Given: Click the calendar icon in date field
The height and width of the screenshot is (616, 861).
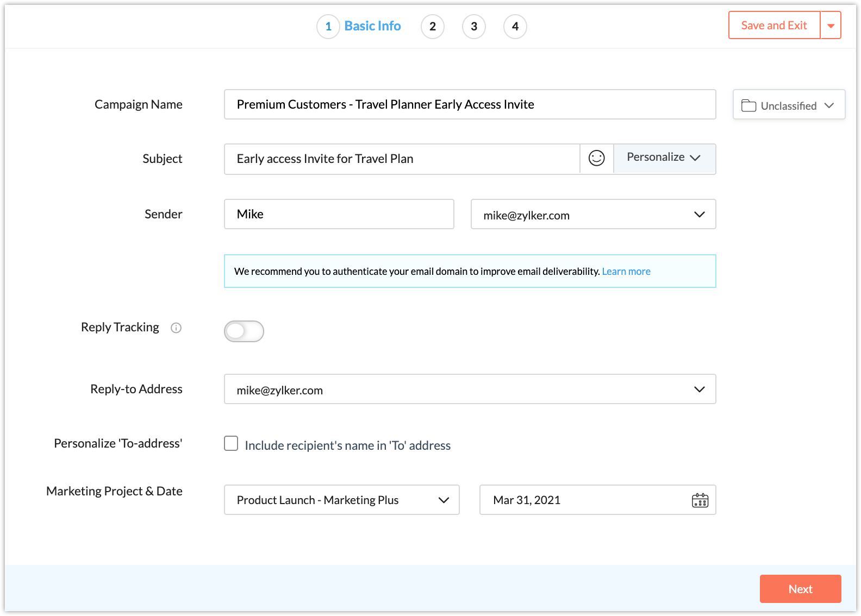Looking at the screenshot, I should 700,500.
